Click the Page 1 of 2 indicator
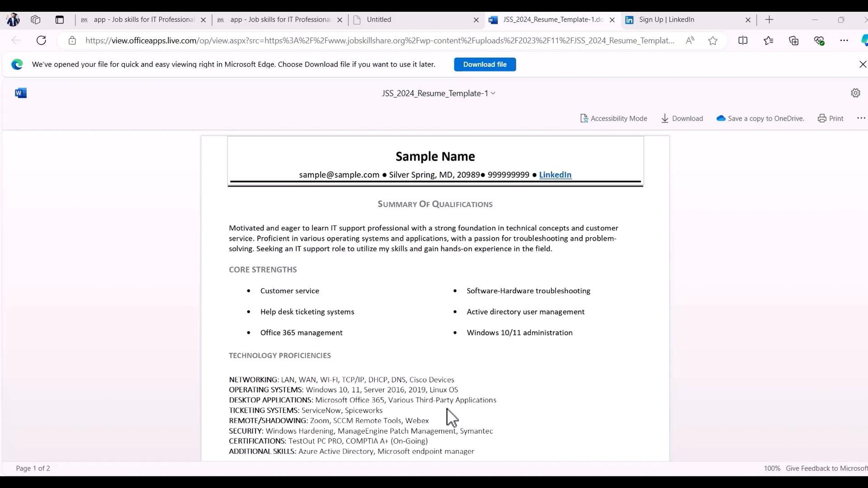This screenshot has height=488, width=868. [x=33, y=469]
